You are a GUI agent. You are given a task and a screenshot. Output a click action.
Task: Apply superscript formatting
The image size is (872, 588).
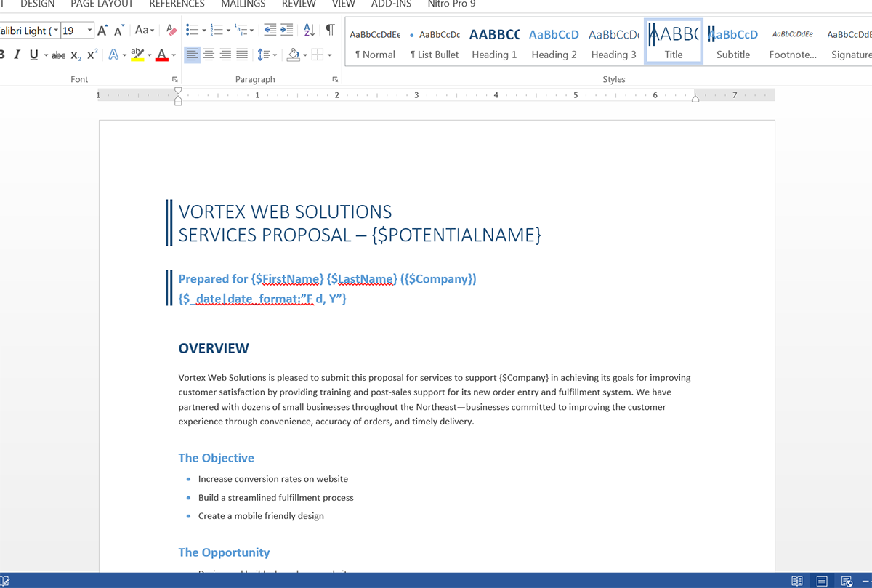click(x=92, y=55)
